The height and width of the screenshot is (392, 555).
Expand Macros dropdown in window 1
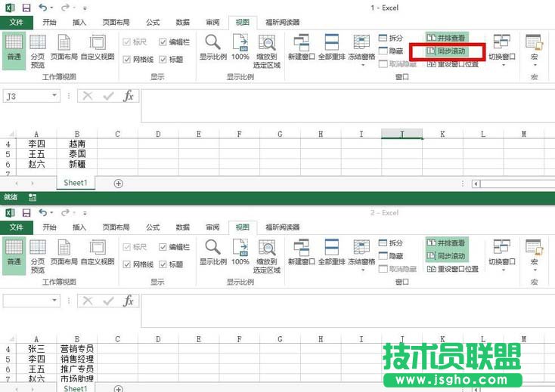pos(535,65)
